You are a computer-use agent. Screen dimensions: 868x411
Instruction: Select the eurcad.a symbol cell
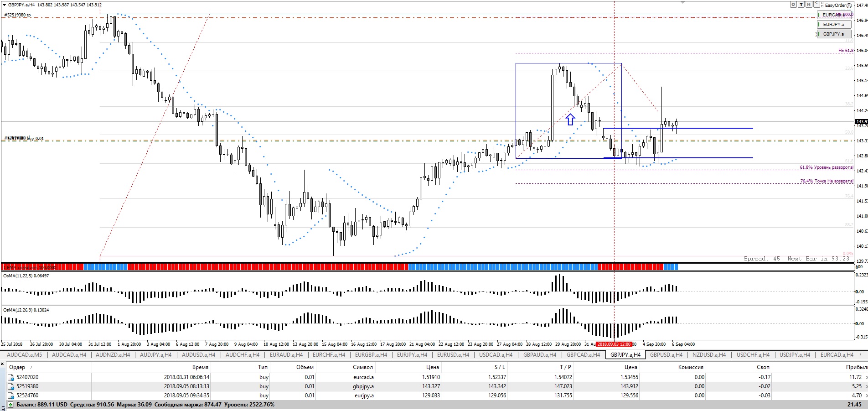pyautogui.click(x=363, y=377)
